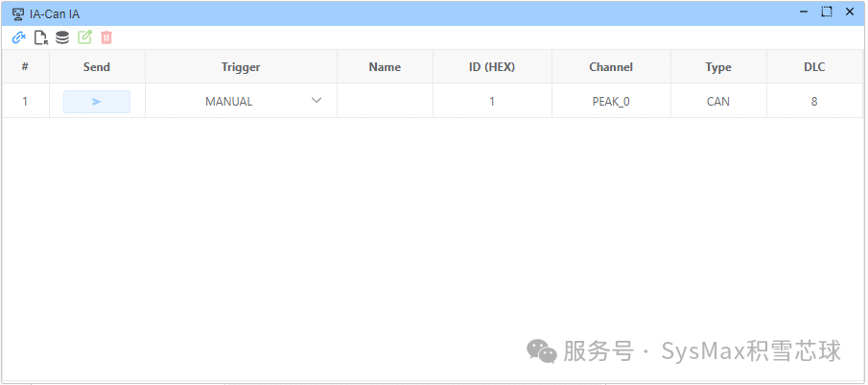Minimize the IA-Can IA window
The width and height of the screenshot is (868, 385).
click(x=804, y=12)
